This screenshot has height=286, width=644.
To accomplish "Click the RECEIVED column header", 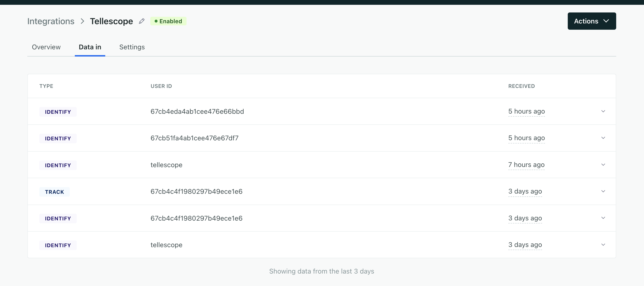I will 521,86.
